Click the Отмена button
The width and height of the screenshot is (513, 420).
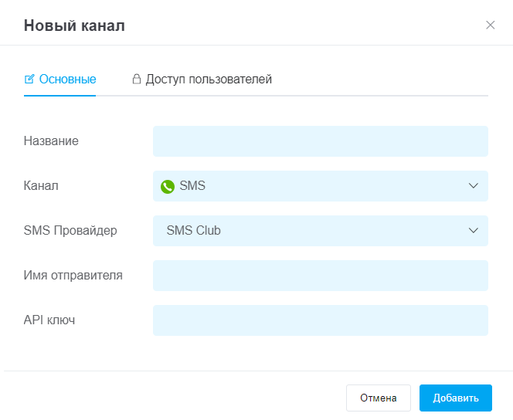click(x=379, y=398)
